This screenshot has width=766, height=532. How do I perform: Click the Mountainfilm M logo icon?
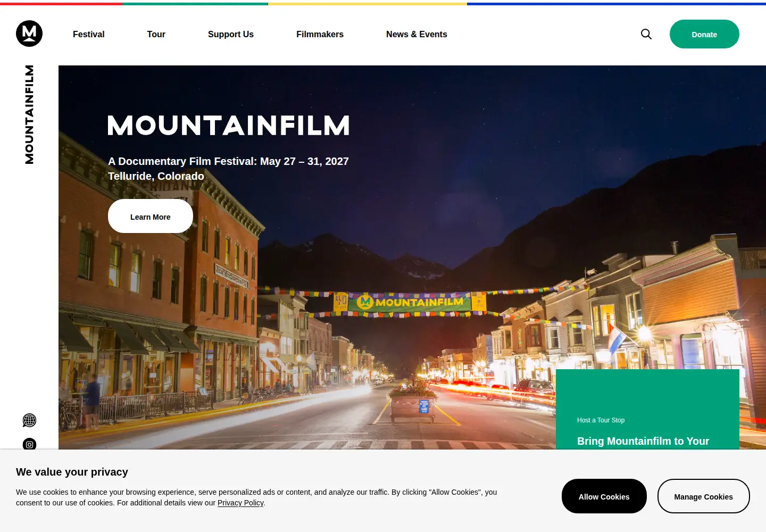point(29,34)
